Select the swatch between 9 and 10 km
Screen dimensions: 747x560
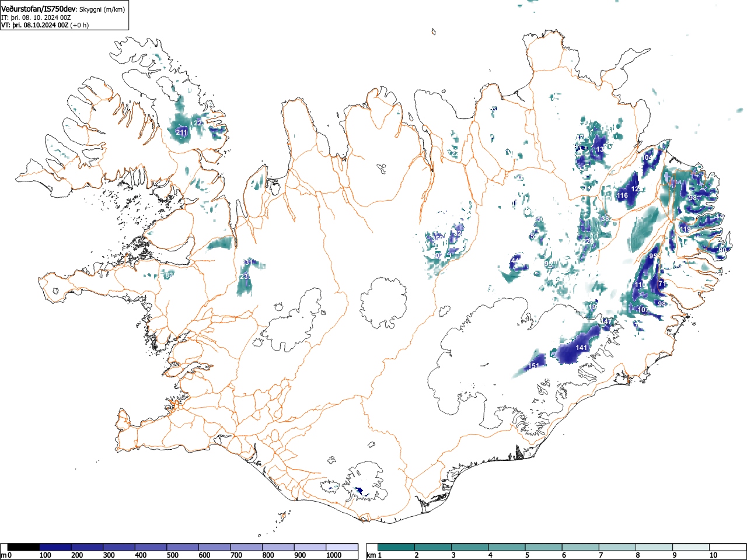pyautogui.click(x=691, y=547)
